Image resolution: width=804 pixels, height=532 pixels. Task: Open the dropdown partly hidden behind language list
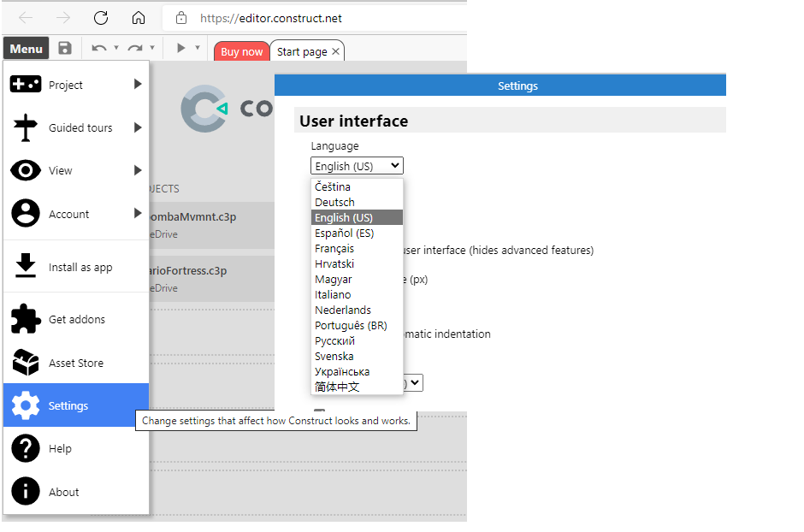[413, 383]
